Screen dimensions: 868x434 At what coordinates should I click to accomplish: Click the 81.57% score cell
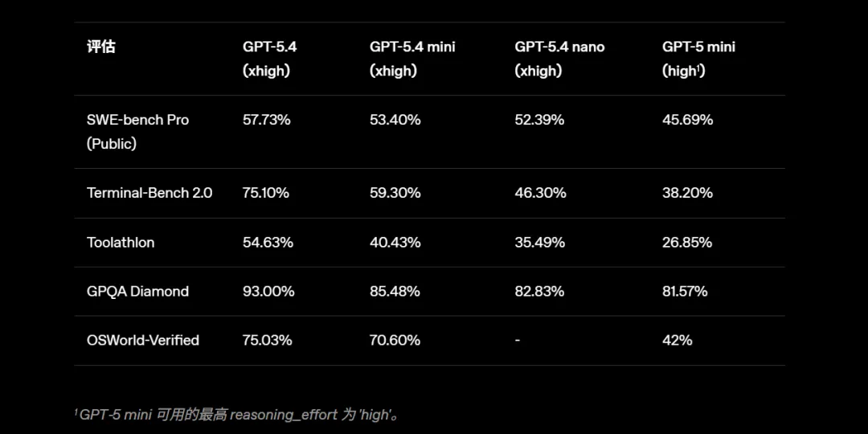(x=685, y=291)
